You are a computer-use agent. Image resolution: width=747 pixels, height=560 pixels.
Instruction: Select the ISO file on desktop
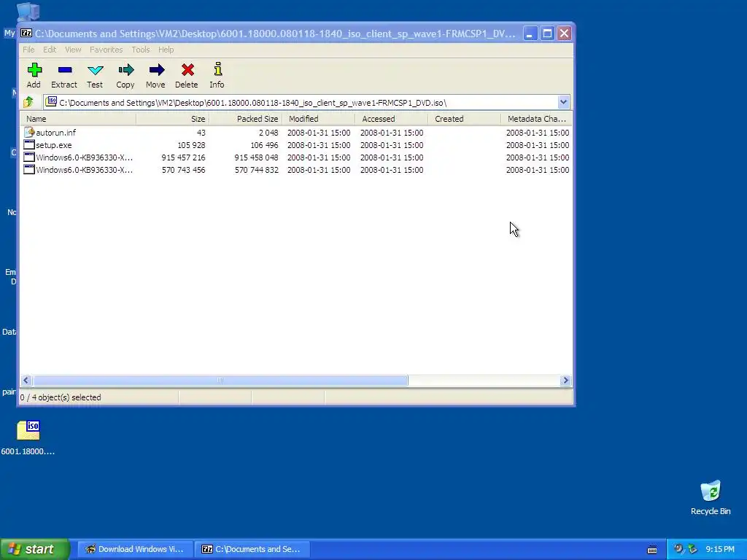tap(28, 438)
